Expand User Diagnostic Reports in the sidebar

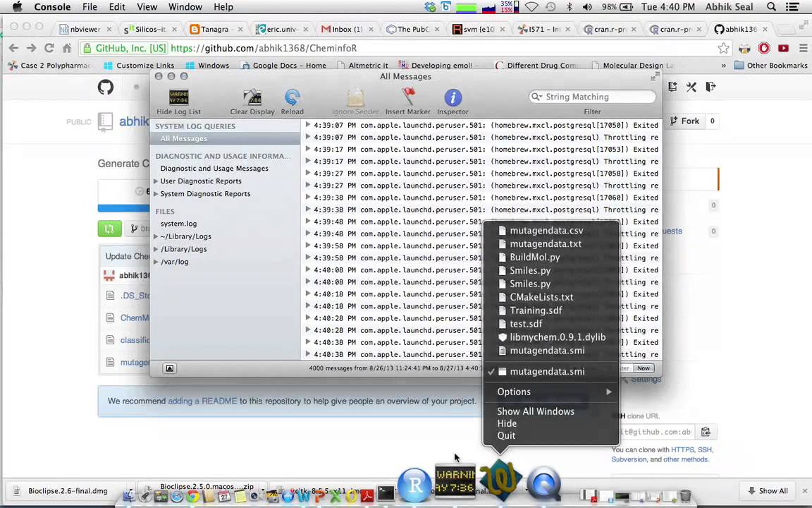pos(156,181)
